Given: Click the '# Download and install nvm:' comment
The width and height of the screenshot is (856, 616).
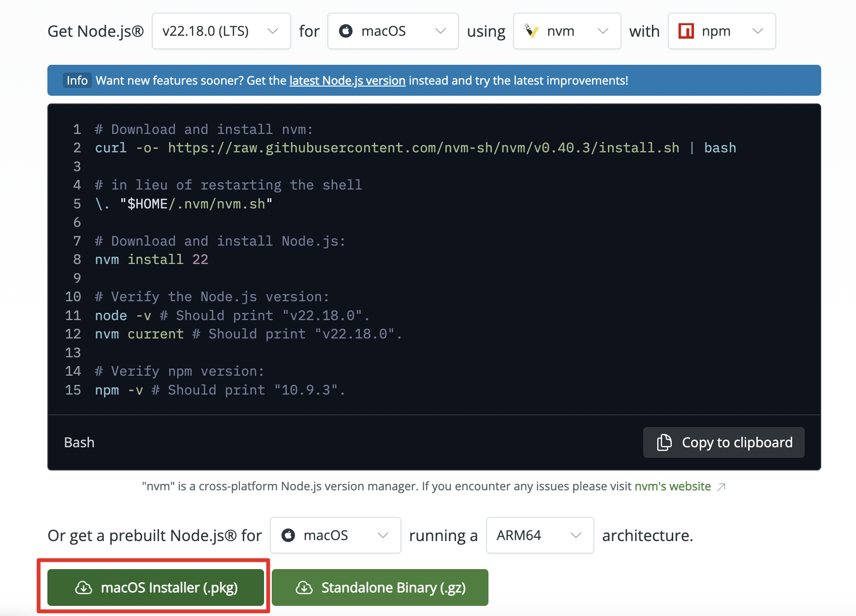Looking at the screenshot, I should 204,129.
